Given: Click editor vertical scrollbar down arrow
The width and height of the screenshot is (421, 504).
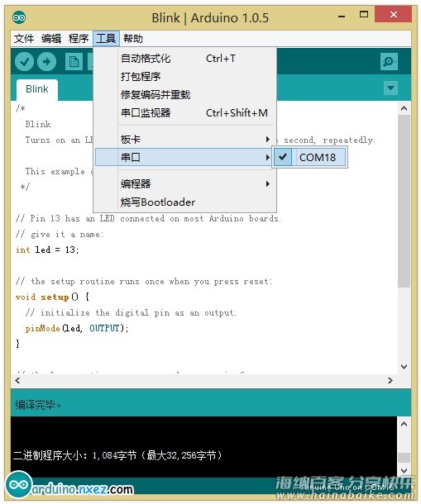Looking at the screenshot, I should pos(404,366).
